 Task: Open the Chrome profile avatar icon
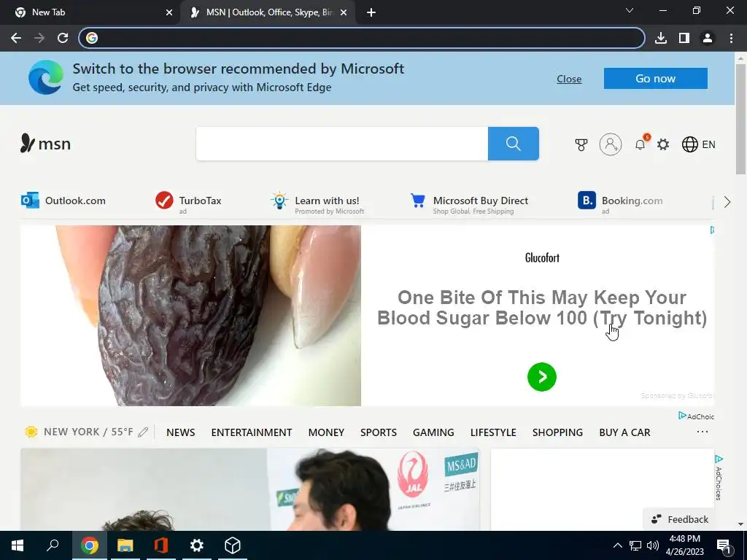pos(708,38)
